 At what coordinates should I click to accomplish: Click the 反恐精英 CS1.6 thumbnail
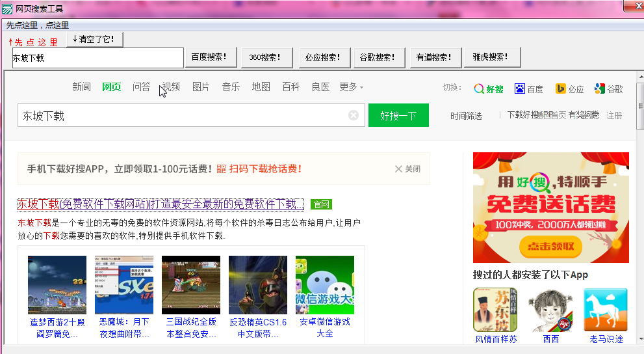pyautogui.click(x=258, y=285)
